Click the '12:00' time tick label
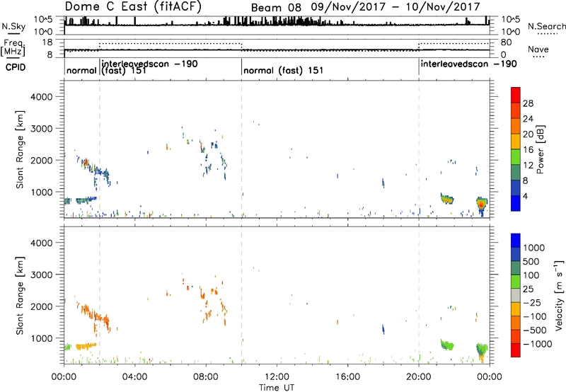Viewport: 566px width, 392px height. point(277,377)
